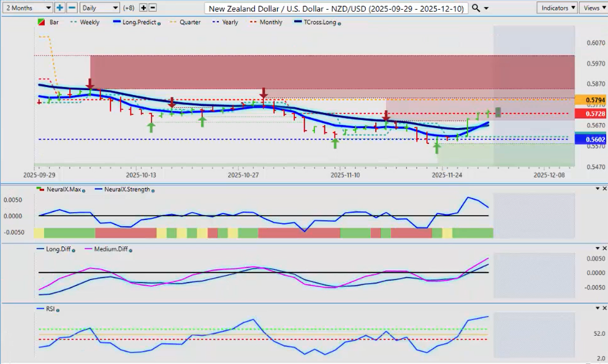Open the Indicators menu
Viewport: 608px width, 364px height.
point(557,8)
